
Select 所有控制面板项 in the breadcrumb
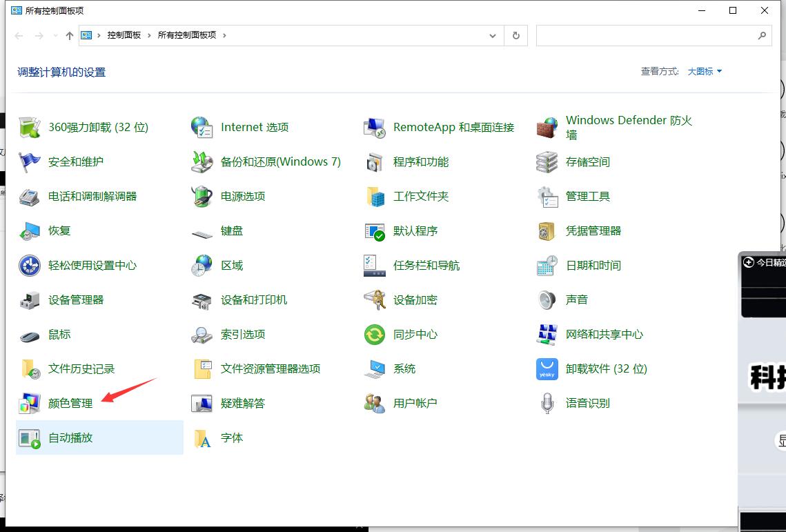tap(187, 35)
